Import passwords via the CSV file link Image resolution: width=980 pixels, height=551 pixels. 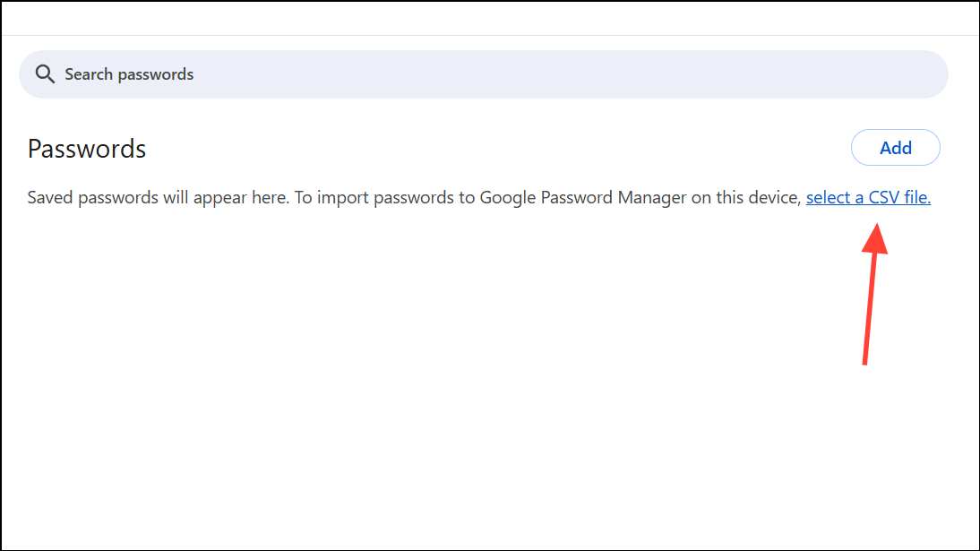click(x=868, y=198)
